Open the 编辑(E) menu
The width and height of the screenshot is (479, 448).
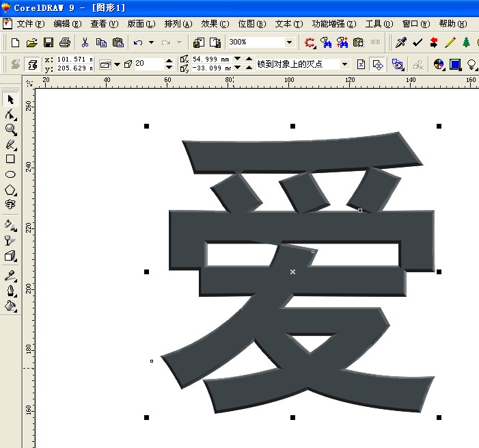(68, 24)
